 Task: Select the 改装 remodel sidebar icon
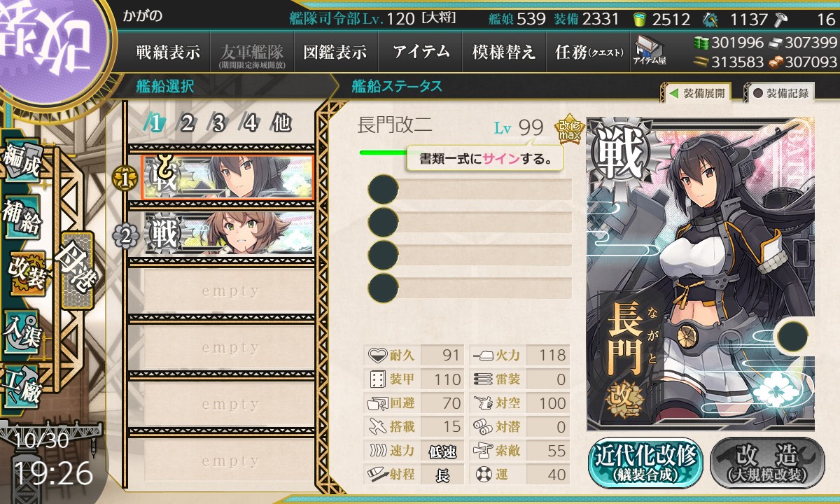[x=28, y=273]
